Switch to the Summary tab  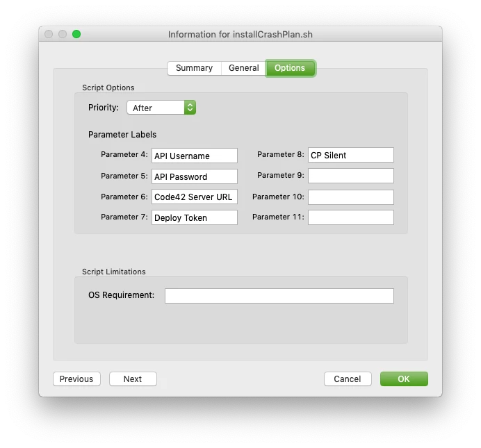click(194, 68)
